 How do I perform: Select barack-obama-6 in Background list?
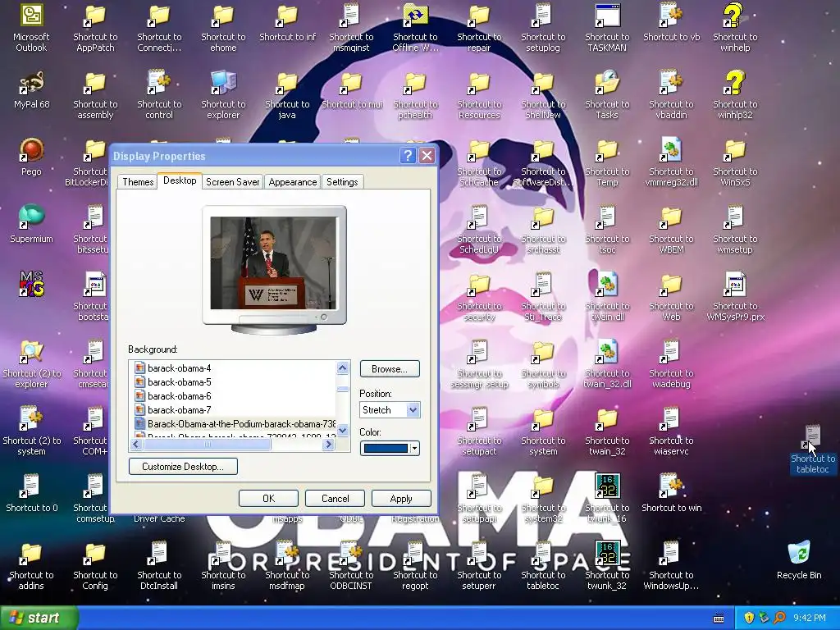pos(180,396)
